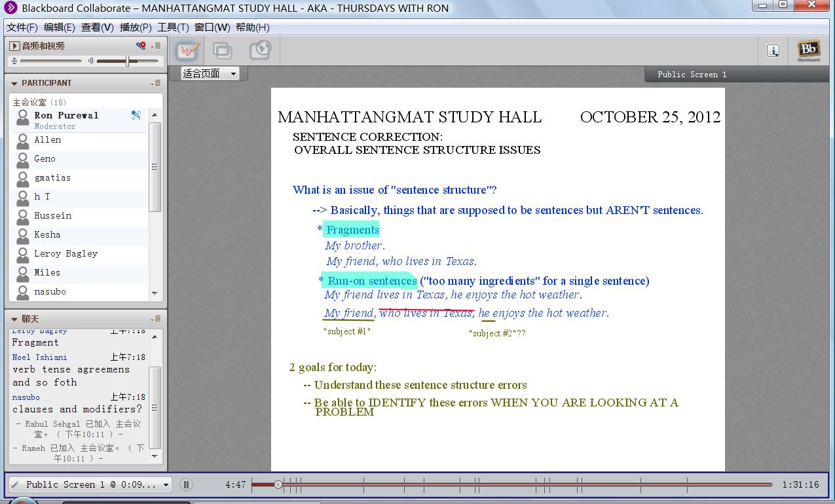The image size is (835, 504).
Task: Click Ron Purewal's microphone status icon
Action: (136, 115)
